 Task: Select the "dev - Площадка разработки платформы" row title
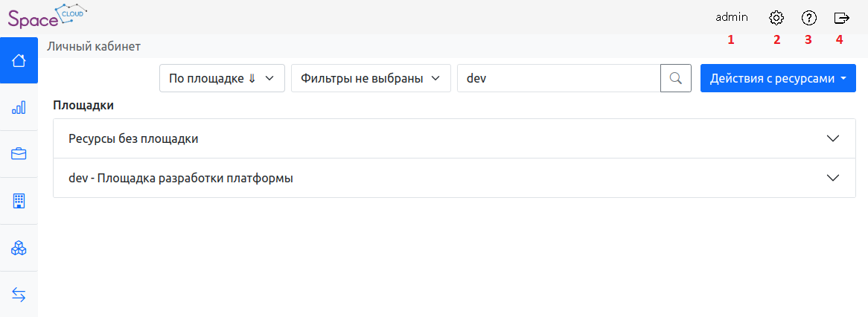click(x=180, y=178)
